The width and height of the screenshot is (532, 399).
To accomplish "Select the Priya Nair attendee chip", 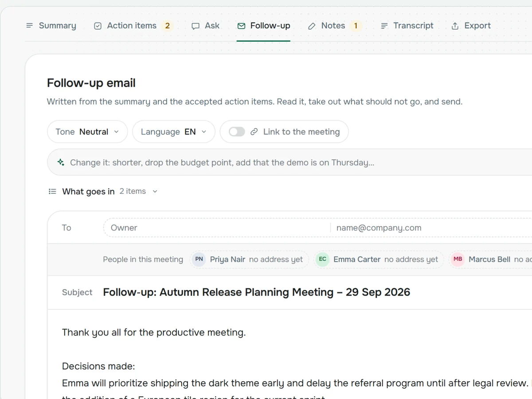I will pyautogui.click(x=249, y=259).
